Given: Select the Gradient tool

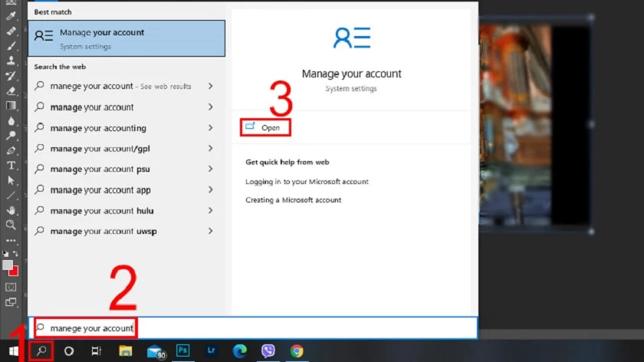Looking at the screenshot, I should [x=11, y=106].
